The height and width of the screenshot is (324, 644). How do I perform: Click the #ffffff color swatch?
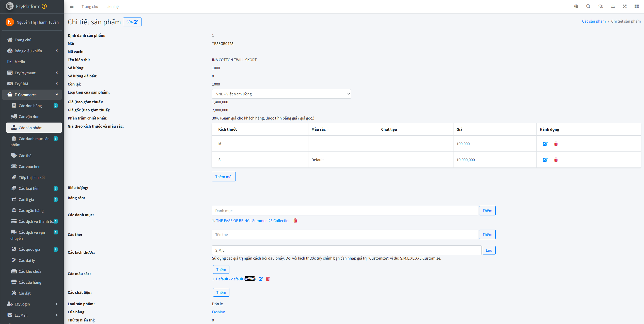250,279
